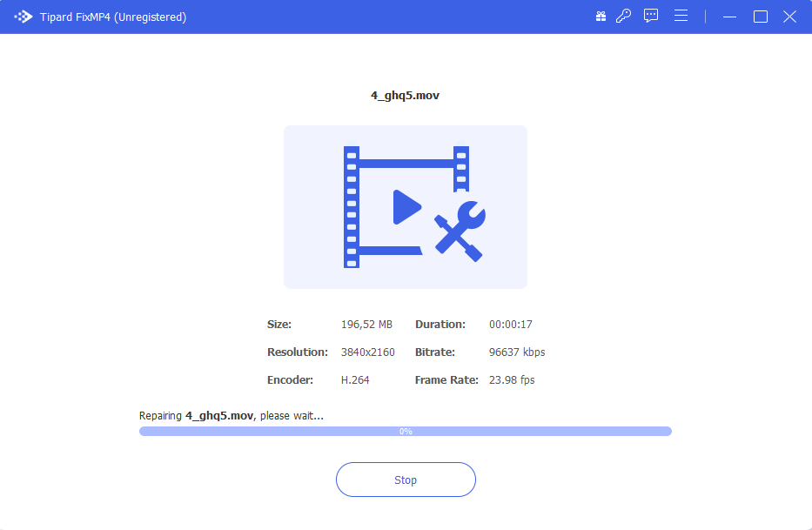Image resolution: width=812 pixels, height=530 pixels.
Task: Click the Resolution value 3840x2160
Action: 367,352
